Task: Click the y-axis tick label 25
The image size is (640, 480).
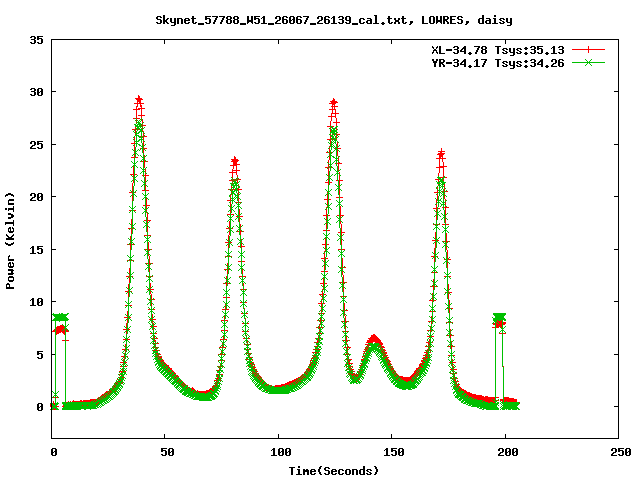Action: click(36, 145)
